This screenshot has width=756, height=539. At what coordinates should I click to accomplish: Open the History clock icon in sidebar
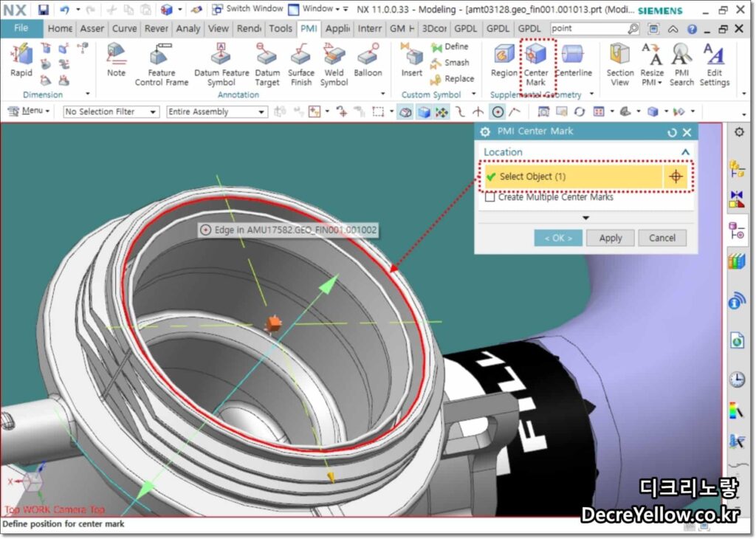pyautogui.click(x=737, y=379)
